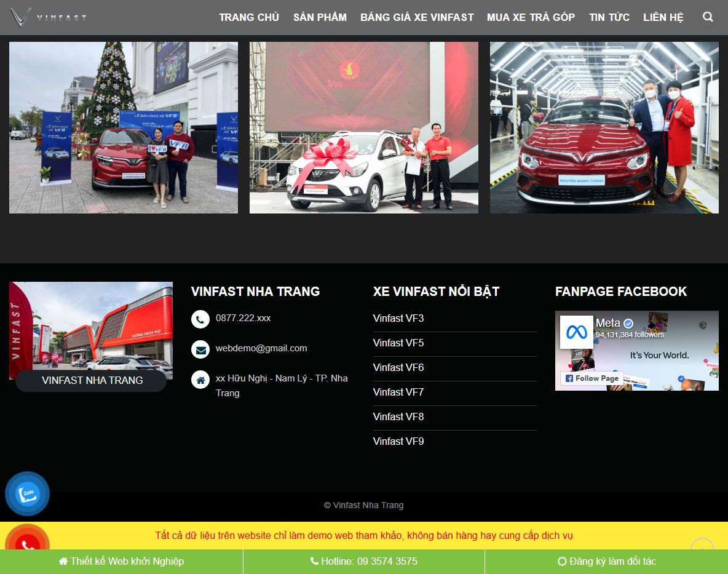The width and height of the screenshot is (728, 574).
Task: Click the back-to-top arrow circle
Action: coord(702,544)
